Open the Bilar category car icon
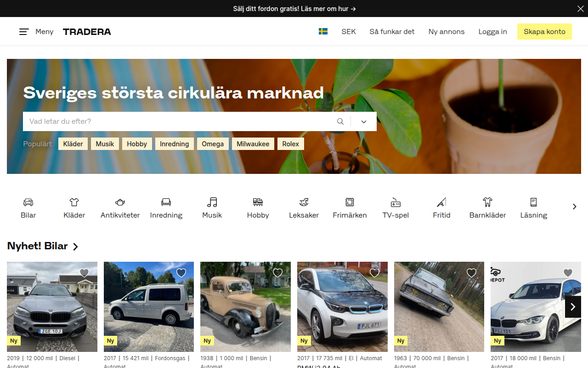Image resolution: width=588 pixels, height=368 pixels. click(28, 202)
